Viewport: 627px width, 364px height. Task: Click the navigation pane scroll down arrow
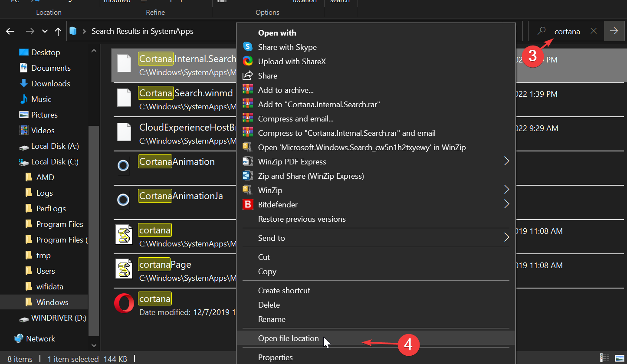[94, 346]
